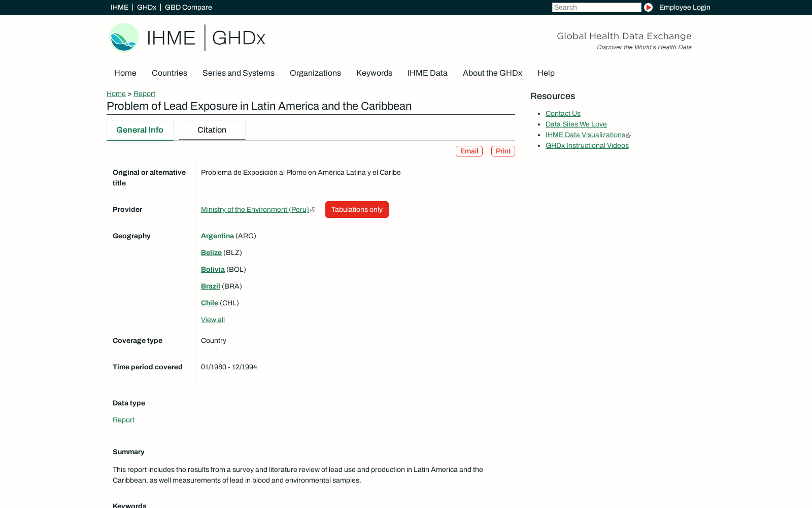Open Ministry of the Environment (Peru) link
Viewport: 812px width, 508px height.
coord(255,210)
